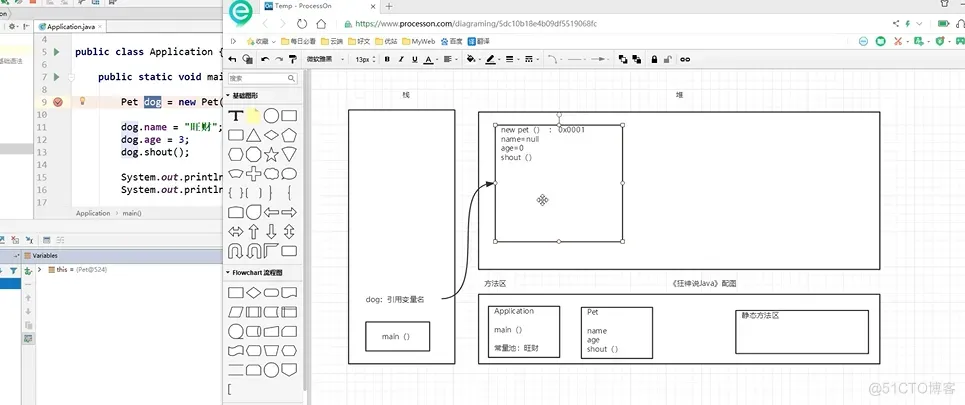The height and width of the screenshot is (405, 965).
Task: Open the Variables panel tab in debugger
Action: pos(41,255)
